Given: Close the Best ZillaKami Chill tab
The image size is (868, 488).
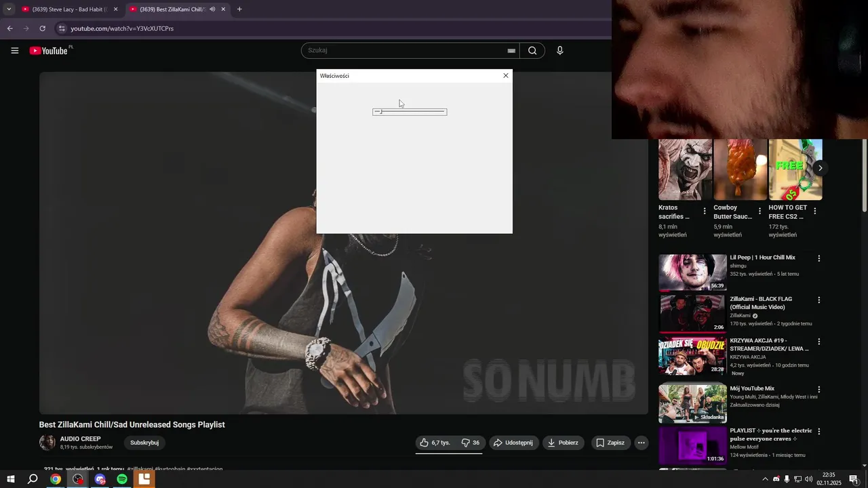Looking at the screenshot, I should click(223, 9).
